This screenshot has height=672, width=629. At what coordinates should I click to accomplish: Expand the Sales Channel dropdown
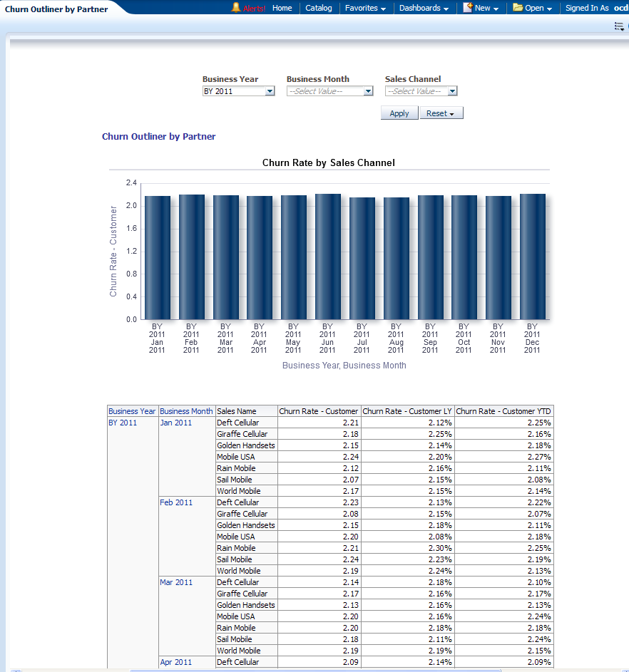[x=452, y=91]
